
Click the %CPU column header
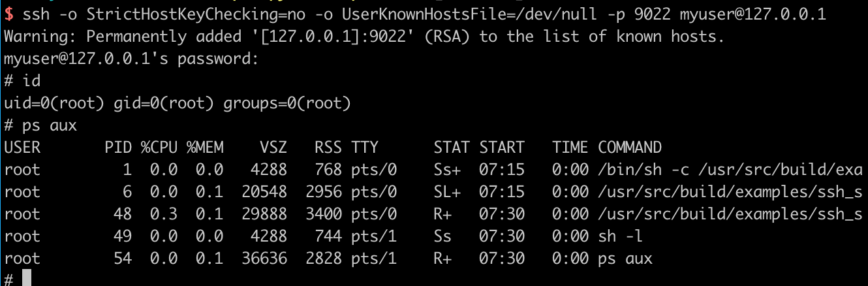[x=159, y=148]
